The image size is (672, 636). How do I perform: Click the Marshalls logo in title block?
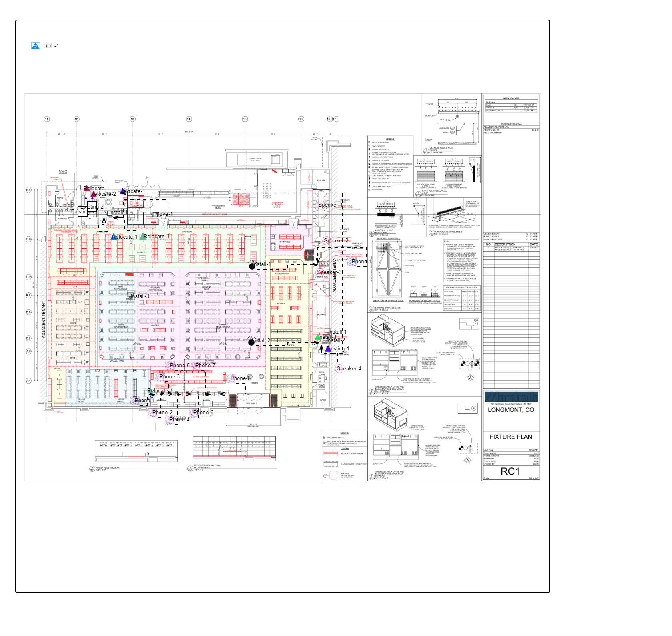click(512, 397)
